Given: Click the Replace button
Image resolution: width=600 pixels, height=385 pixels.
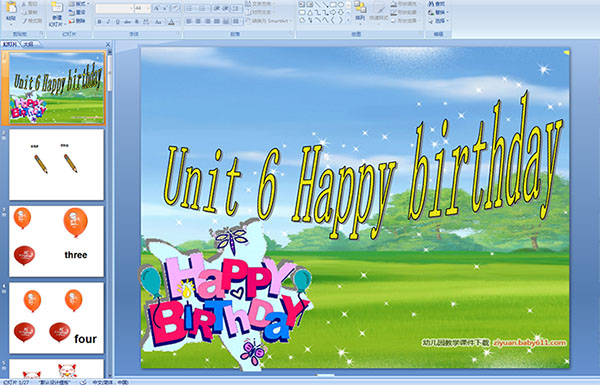Looking at the screenshot, I should [x=439, y=12].
